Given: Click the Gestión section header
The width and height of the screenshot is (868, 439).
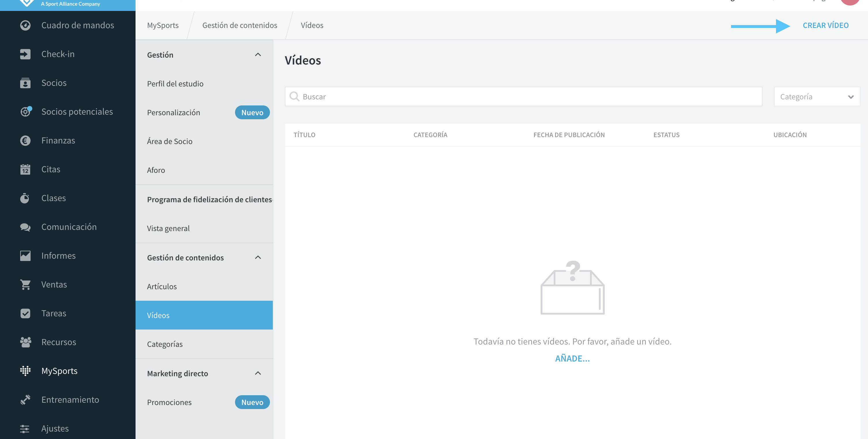Looking at the screenshot, I should [x=204, y=55].
